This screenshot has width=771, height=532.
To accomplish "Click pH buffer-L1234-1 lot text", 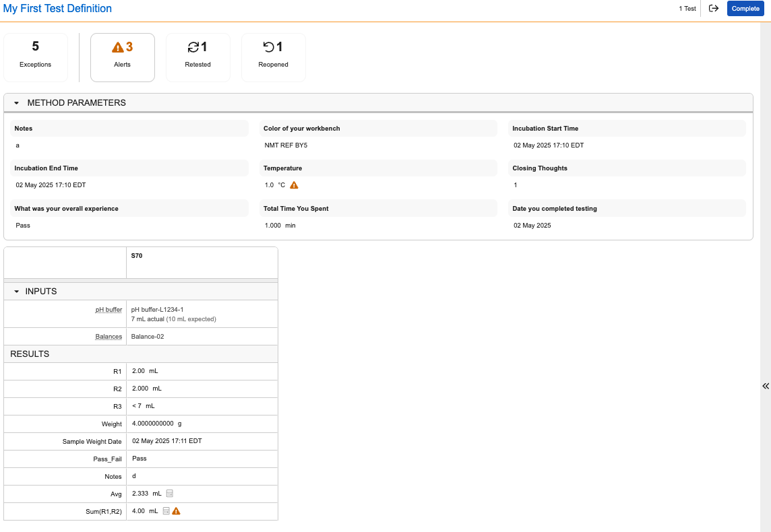I will click(157, 310).
